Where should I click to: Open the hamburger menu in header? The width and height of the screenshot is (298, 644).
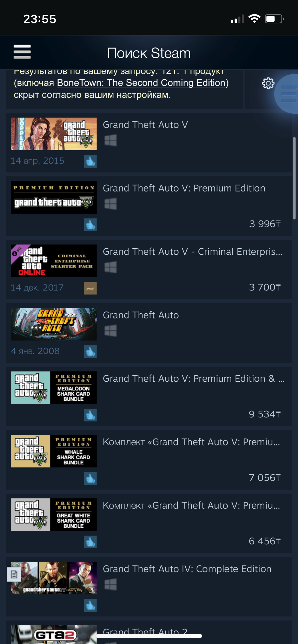tap(22, 52)
